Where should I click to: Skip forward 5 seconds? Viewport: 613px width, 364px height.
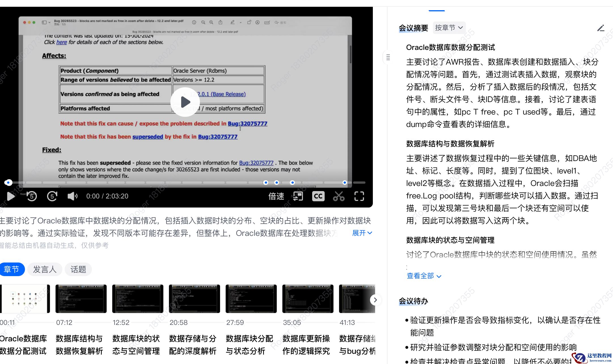pyautogui.click(x=52, y=196)
